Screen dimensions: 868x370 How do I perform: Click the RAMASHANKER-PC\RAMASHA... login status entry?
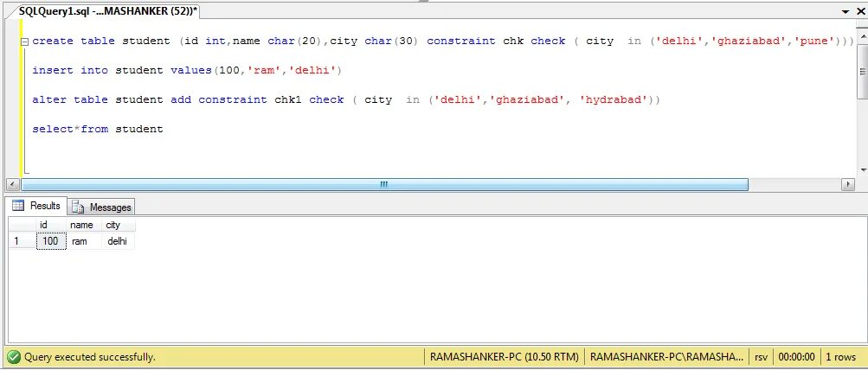tap(666, 357)
